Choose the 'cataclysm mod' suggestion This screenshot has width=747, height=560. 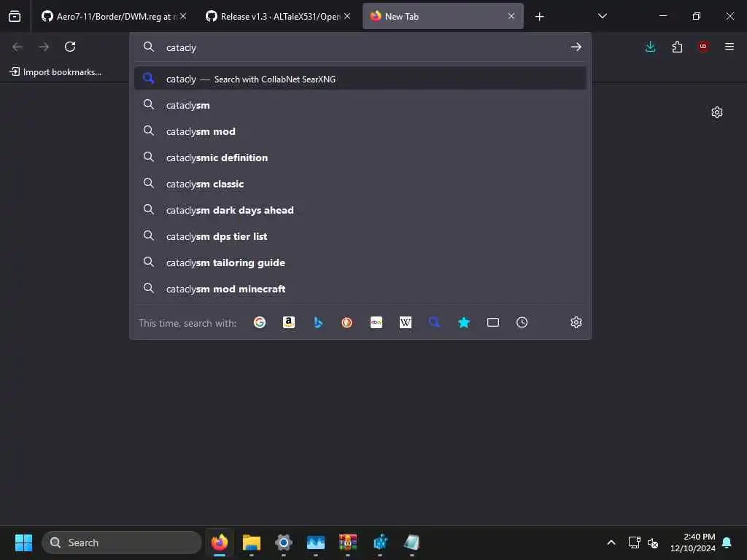pos(360,131)
